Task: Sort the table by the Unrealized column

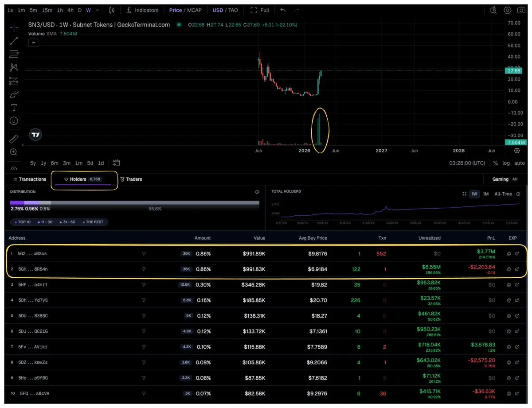Action: click(x=429, y=238)
